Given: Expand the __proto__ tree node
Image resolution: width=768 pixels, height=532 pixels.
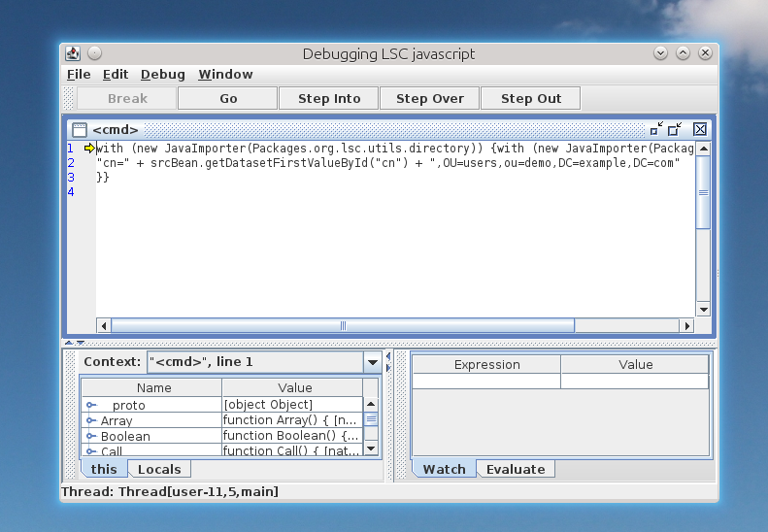Looking at the screenshot, I should point(91,405).
